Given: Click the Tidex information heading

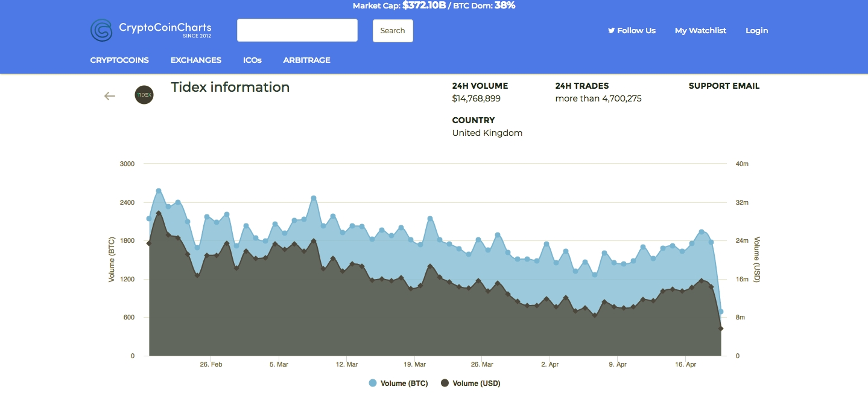Looking at the screenshot, I should tap(230, 87).
